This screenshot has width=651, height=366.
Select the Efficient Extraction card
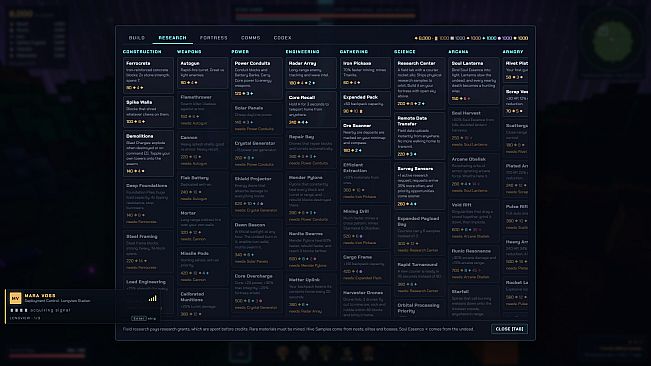pyautogui.click(x=365, y=181)
